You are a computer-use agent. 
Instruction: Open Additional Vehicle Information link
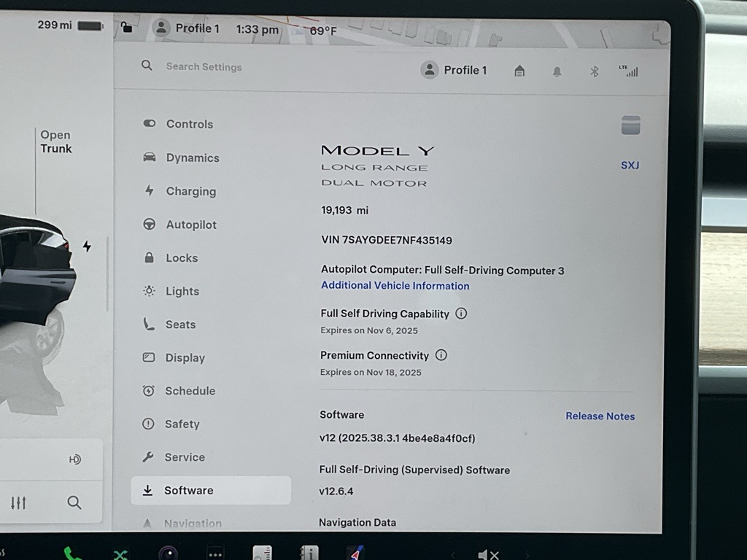pos(395,286)
